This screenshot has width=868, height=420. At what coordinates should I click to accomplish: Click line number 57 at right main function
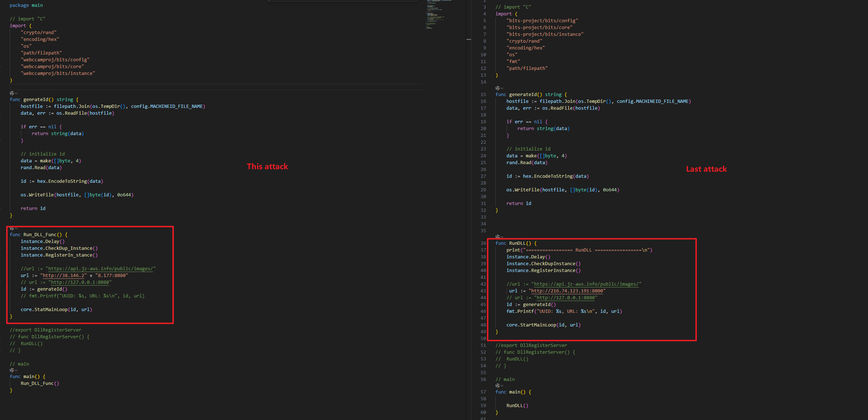coord(483,392)
